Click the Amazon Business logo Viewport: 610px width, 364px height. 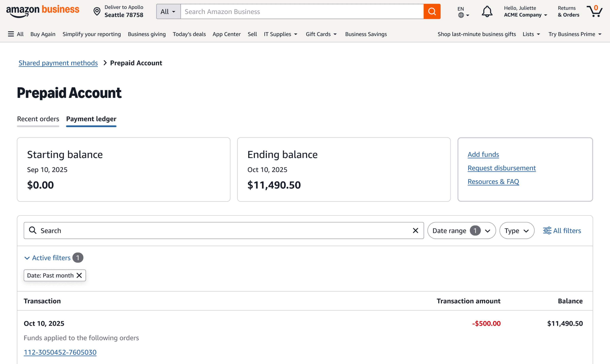[x=43, y=11]
